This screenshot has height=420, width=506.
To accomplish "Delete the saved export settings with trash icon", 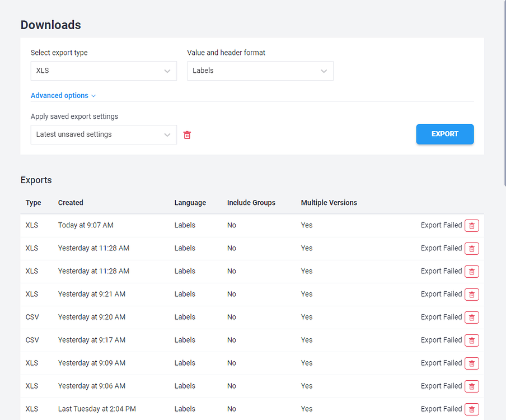I will click(x=187, y=135).
